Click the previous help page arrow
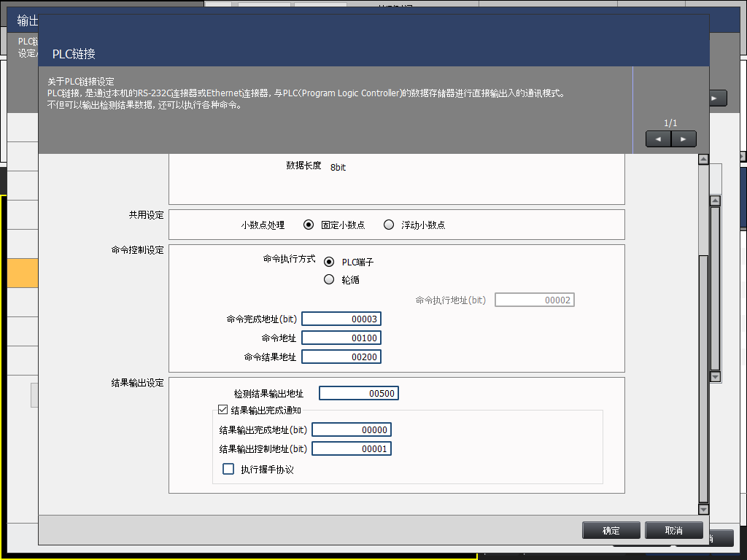This screenshot has width=747, height=560. [x=658, y=139]
